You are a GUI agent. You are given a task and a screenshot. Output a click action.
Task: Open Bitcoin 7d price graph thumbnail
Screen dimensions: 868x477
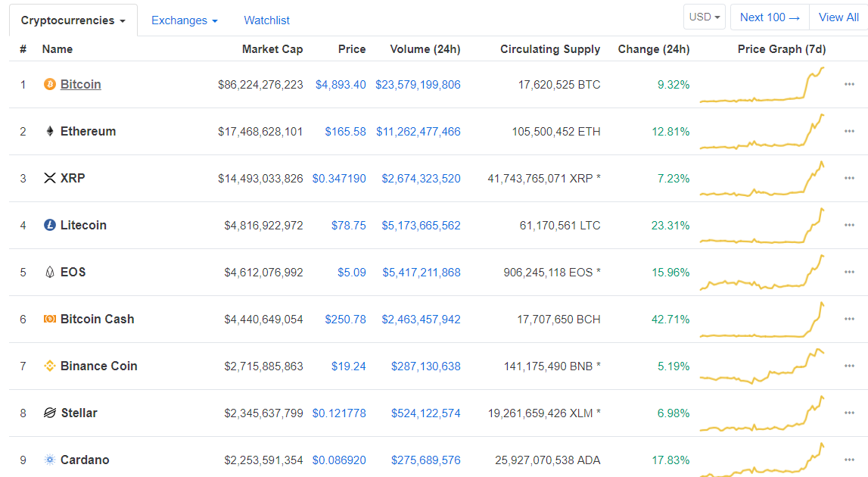click(762, 85)
